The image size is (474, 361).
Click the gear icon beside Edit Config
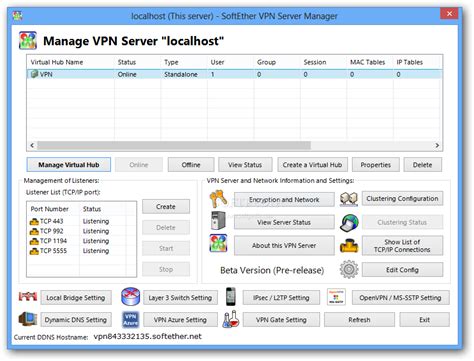click(x=349, y=269)
